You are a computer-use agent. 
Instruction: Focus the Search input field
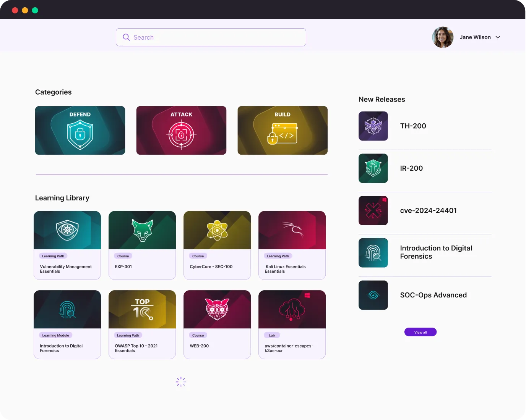click(x=218, y=37)
